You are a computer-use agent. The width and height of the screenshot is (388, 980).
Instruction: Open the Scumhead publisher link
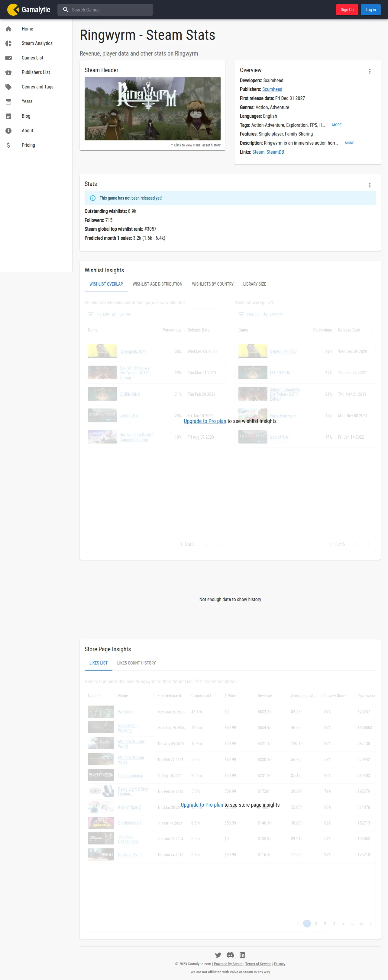(272, 89)
